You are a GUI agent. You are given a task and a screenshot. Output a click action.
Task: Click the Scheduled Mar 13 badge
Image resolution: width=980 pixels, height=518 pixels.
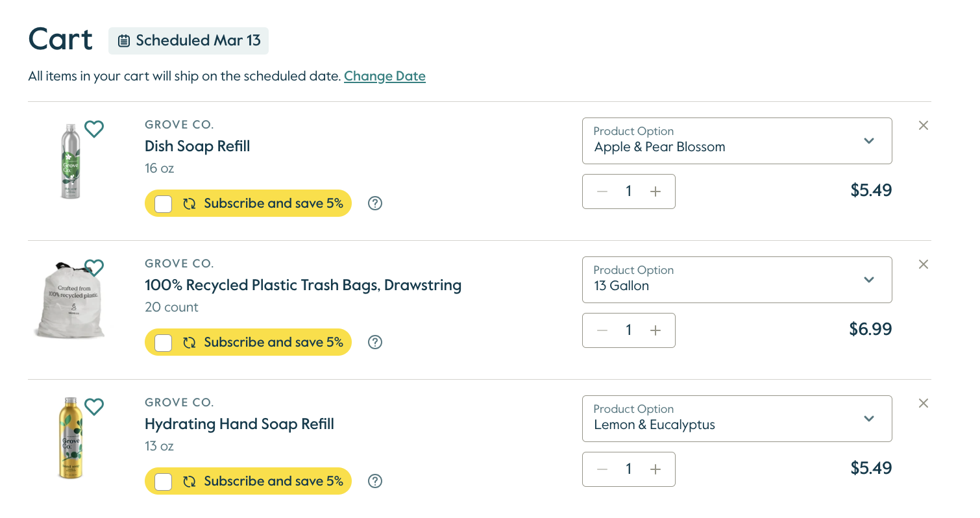(188, 40)
